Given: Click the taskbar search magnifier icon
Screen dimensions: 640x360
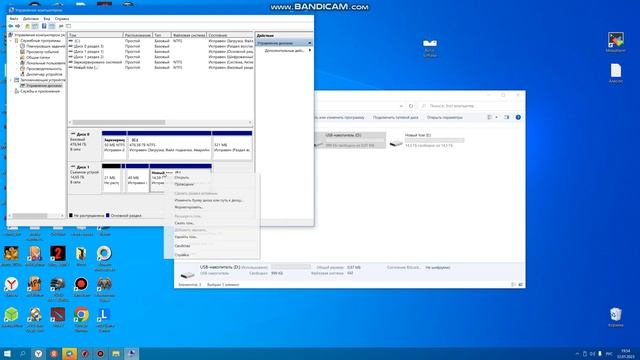Looking at the screenshot, I should click(x=23, y=353).
